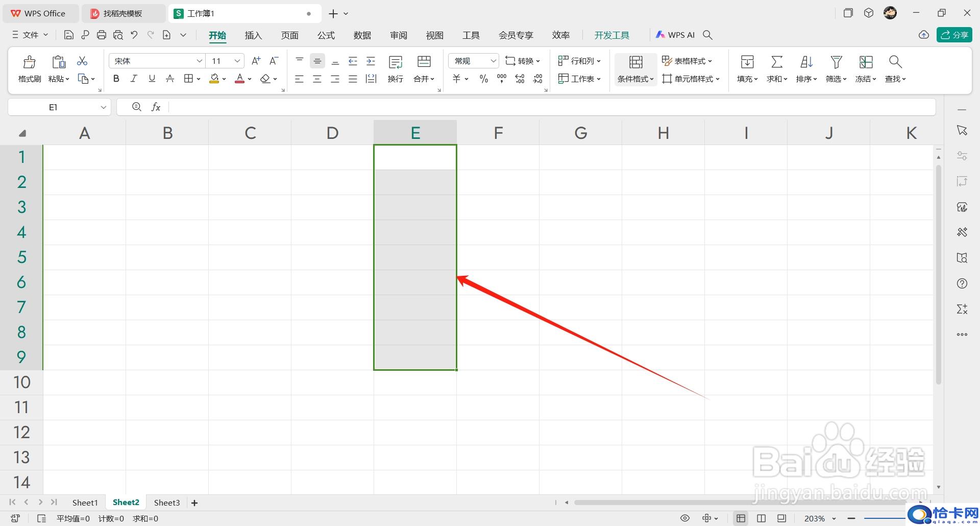This screenshot has width=980, height=526.
Task: Toggle align text left
Action: pyautogui.click(x=300, y=79)
